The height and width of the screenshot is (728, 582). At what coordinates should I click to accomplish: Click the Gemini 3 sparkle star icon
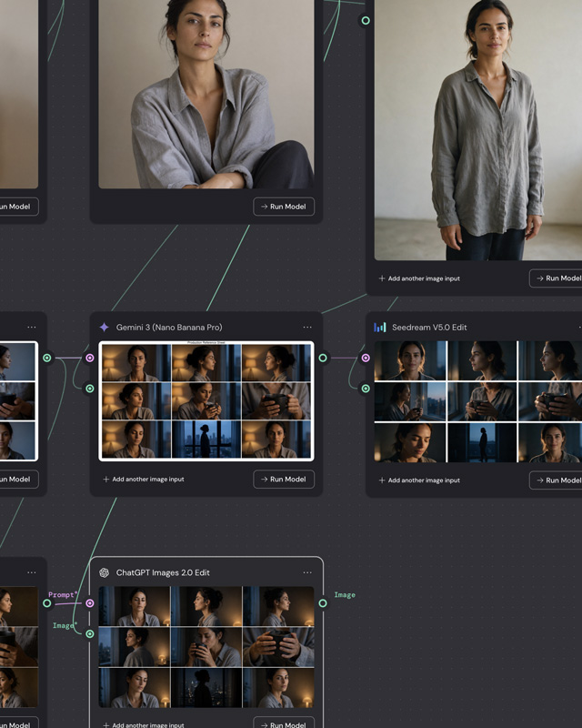click(x=104, y=328)
